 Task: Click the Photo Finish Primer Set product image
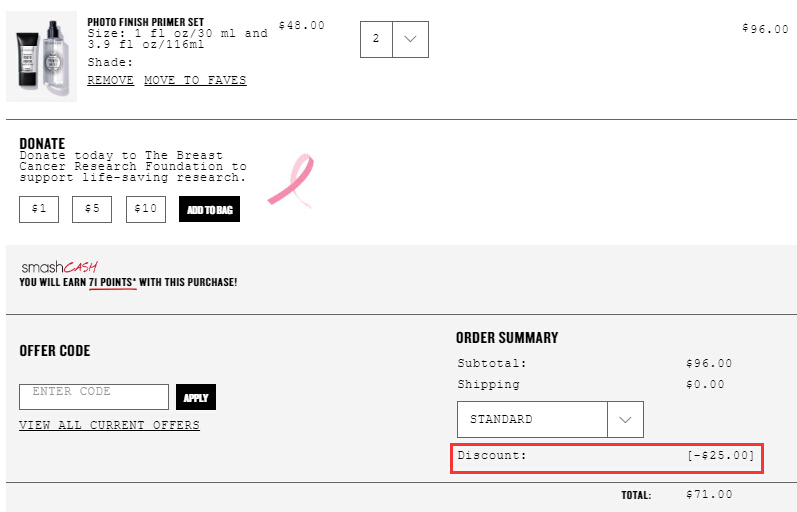[41, 56]
